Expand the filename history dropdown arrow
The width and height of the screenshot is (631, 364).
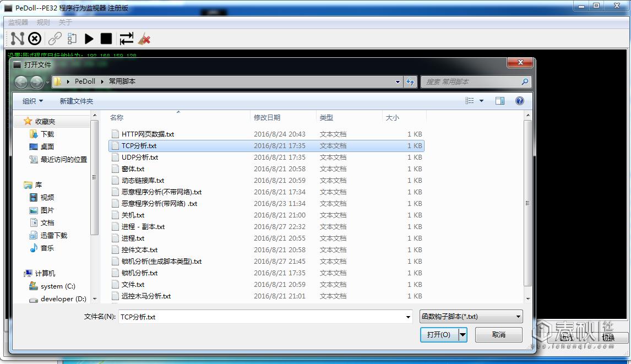[408, 317]
